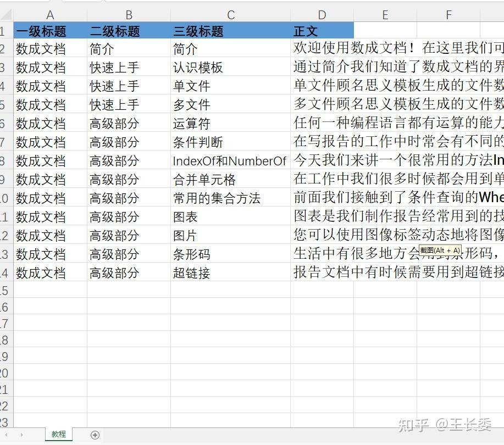Select cell 条件判断
Screen dimensions: 504x445
(x=230, y=141)
